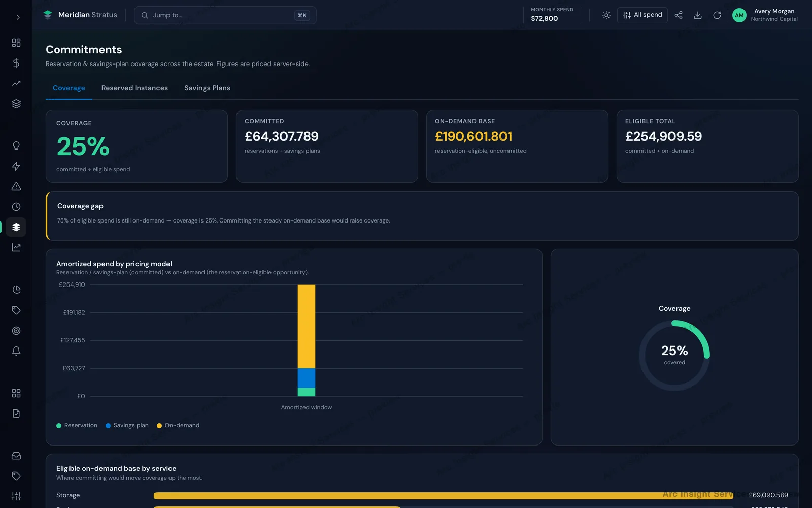Toggle the On-demand legend series
812x508 pixels.
pyautogui.click(x=178, y=426)
